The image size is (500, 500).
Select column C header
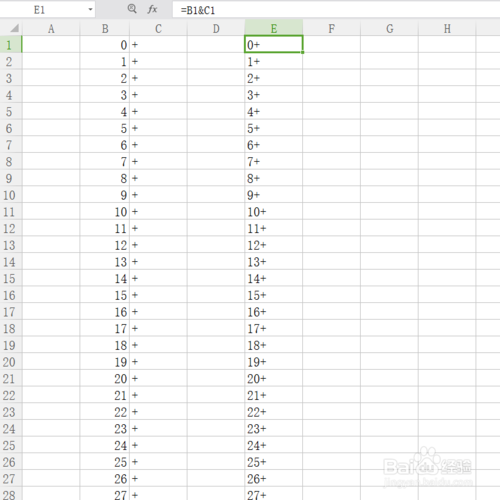[x=158, y=29]
